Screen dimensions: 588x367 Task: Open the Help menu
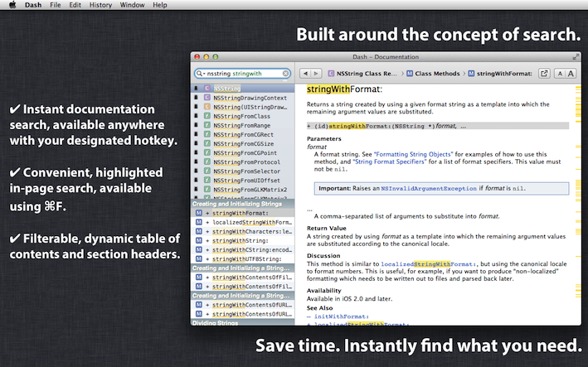click(160, 5)
